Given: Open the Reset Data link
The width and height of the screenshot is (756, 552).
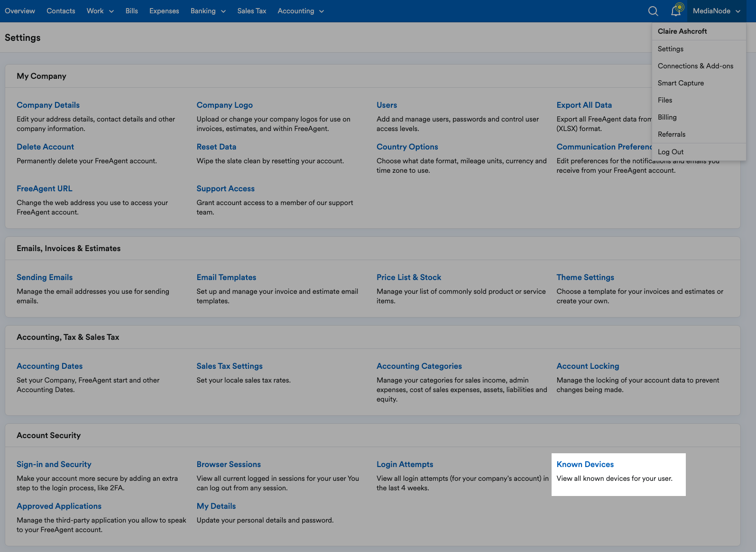Looking at the screenshot, I should [216, 147].
